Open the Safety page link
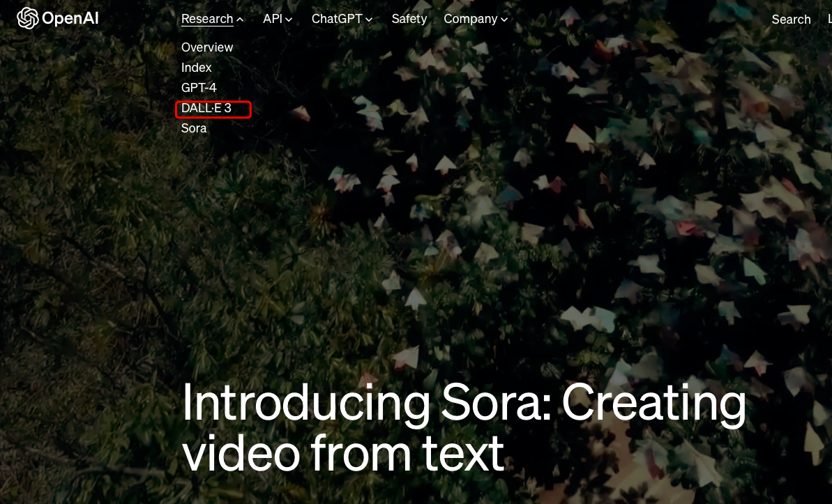Screen dimensions: 832x504 pyautogui.click(x=409, y=19)
